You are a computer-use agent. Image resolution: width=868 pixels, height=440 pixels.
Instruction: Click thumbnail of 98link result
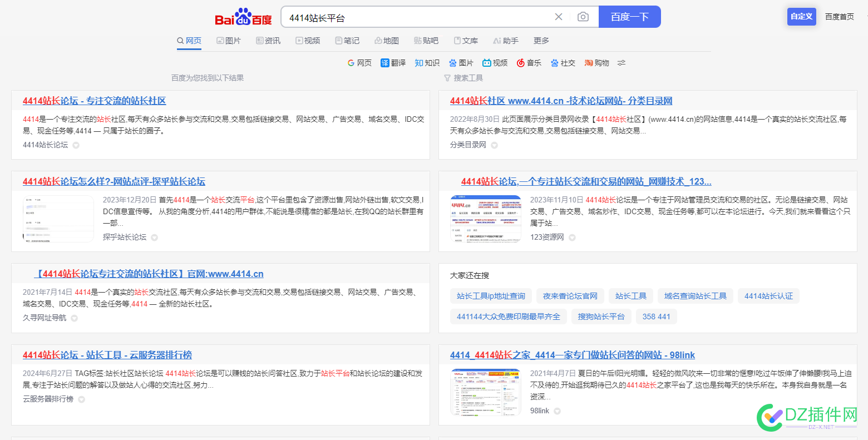pyautogui.click(x=486, y=392)
